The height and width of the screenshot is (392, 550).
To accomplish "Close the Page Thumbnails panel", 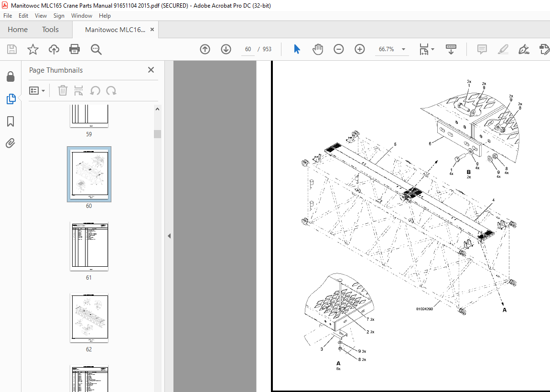I will click(151, 70).
